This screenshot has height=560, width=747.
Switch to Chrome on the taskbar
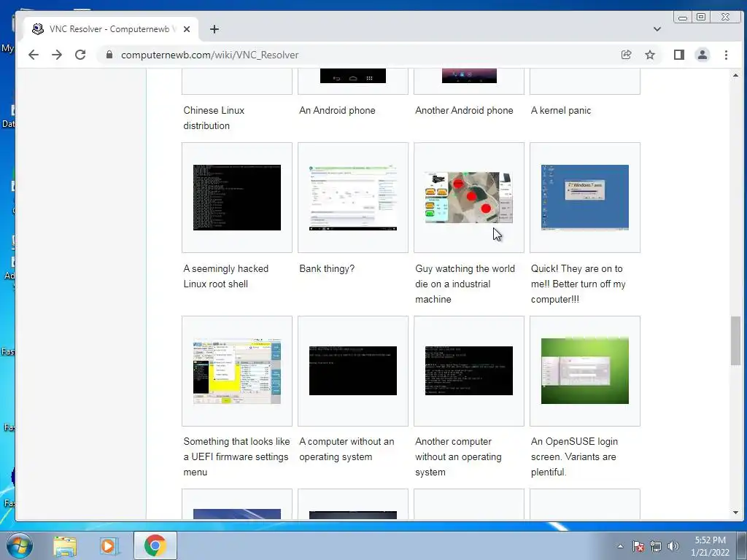155,545
